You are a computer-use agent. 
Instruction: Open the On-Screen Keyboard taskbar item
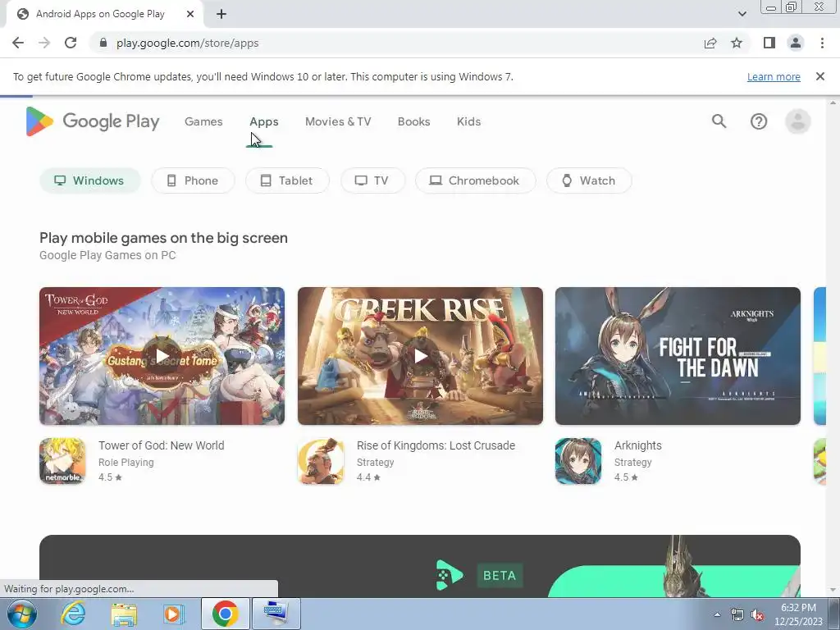(x=276, y=614)
